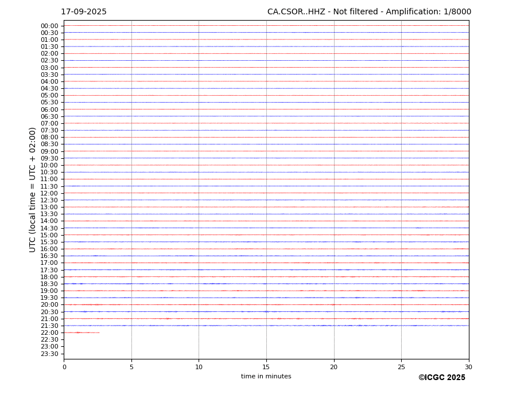The image size is (532, 399).
Task: Select the 11:00 time row label
Action: tap(49, 179)
